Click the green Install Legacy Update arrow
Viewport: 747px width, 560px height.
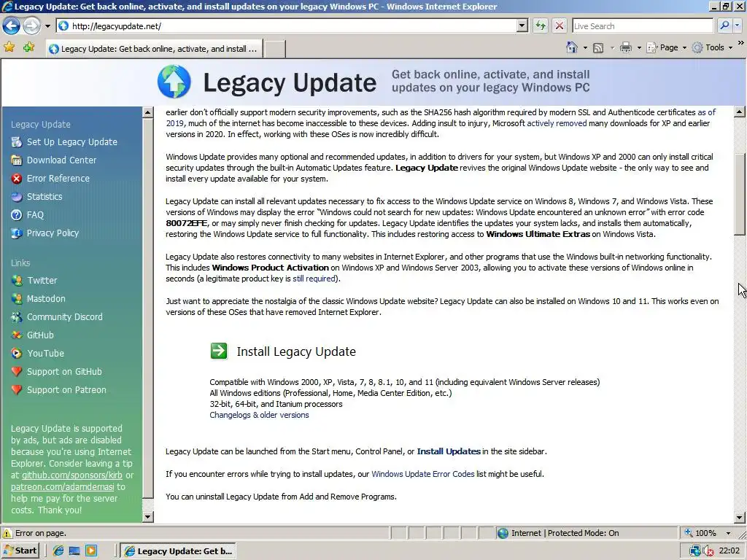219,351
